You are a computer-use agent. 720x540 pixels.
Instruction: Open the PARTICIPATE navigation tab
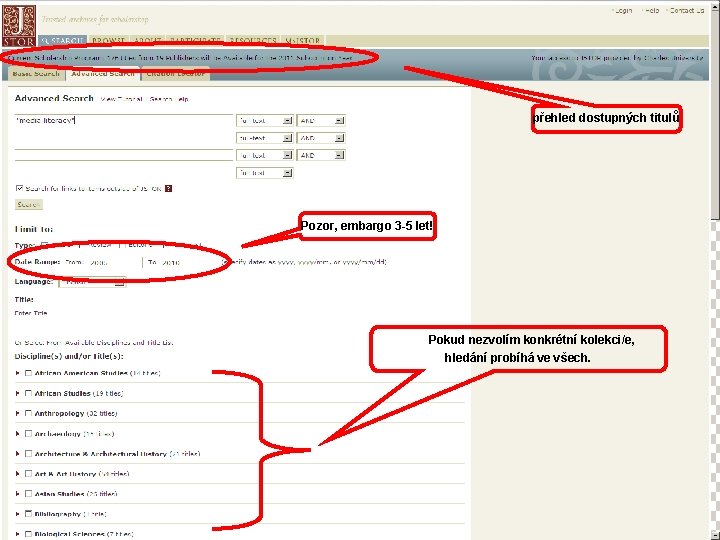195,40
